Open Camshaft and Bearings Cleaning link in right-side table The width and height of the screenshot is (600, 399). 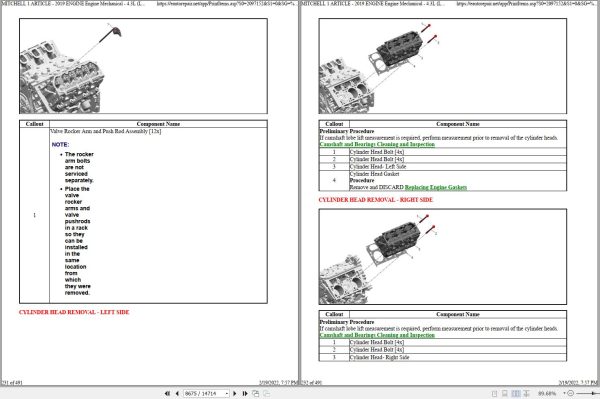click(x=377, y=335)
